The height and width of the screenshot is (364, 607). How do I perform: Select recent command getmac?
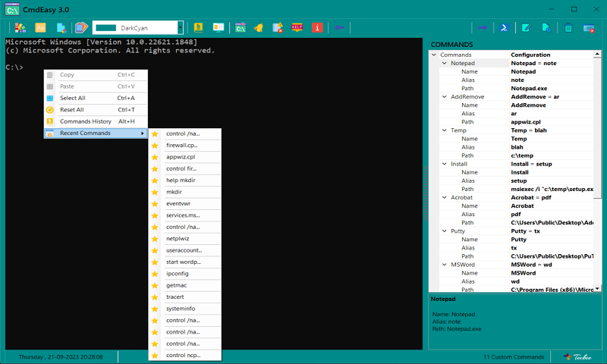click(x=185, y=285)
